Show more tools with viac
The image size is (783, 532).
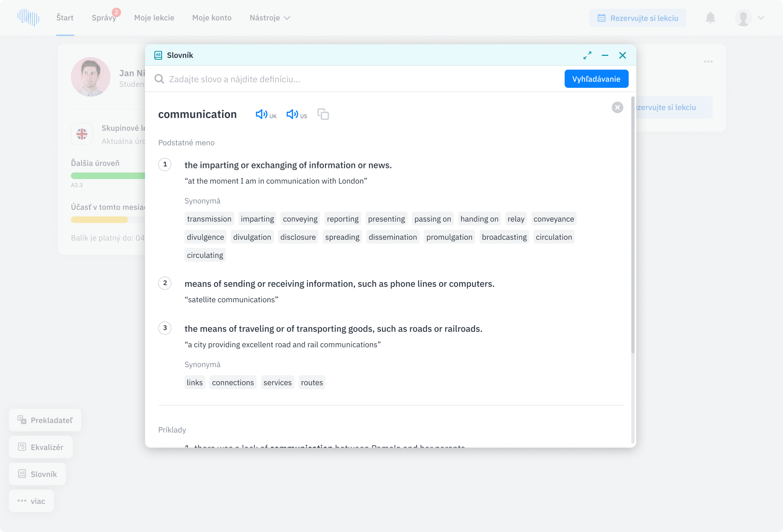coord(32,501)
